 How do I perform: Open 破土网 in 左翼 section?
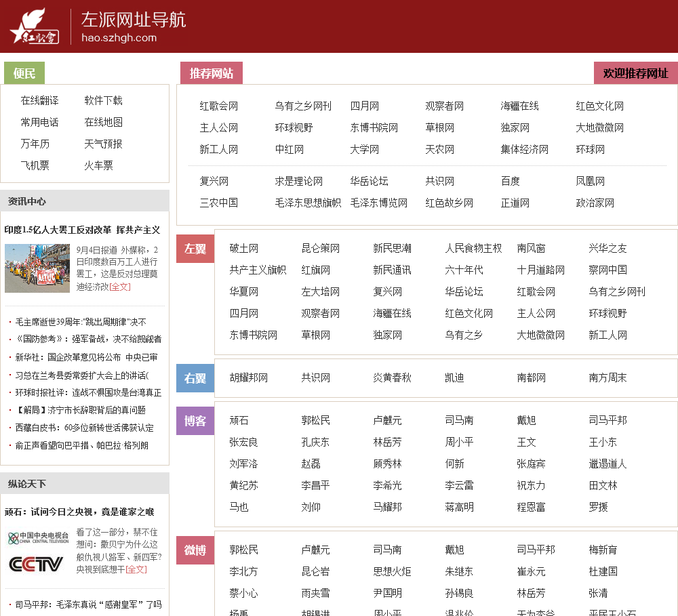coord(244,248)
